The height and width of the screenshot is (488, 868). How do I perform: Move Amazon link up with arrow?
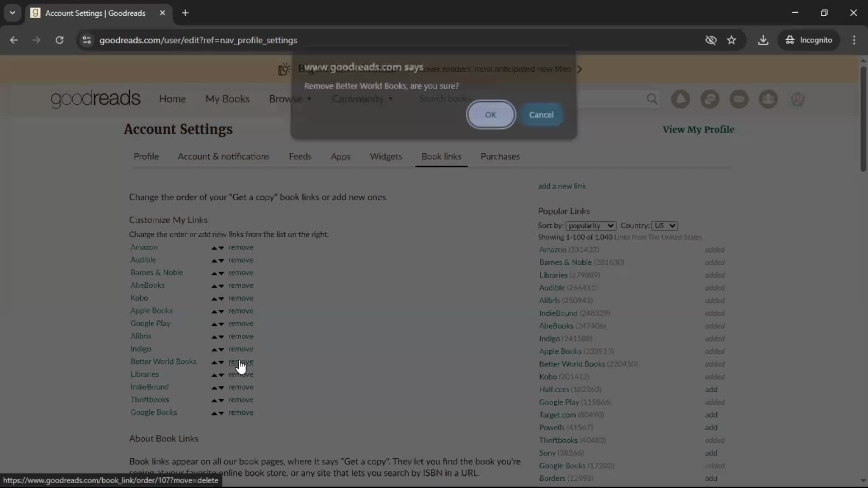tap(214, 248)
